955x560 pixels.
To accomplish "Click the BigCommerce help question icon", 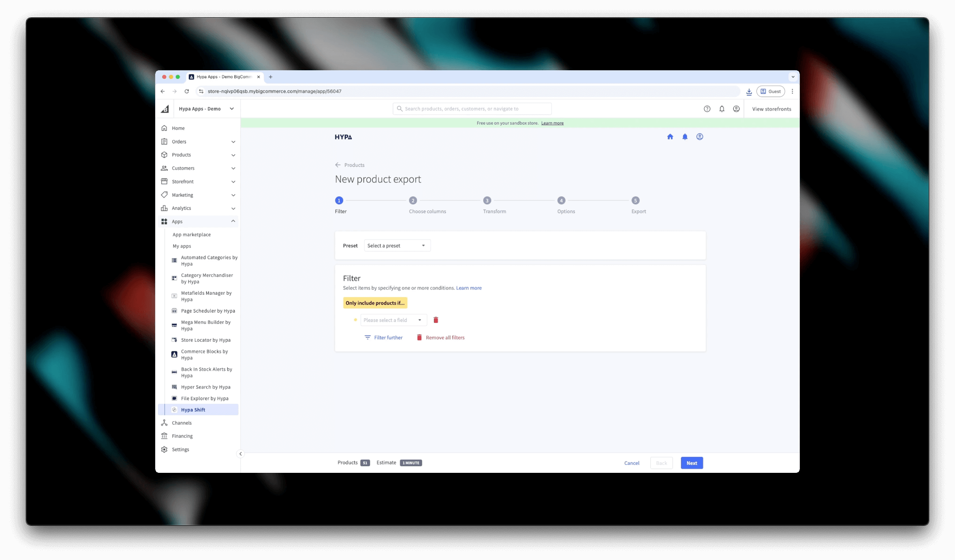I will point(707,109).
